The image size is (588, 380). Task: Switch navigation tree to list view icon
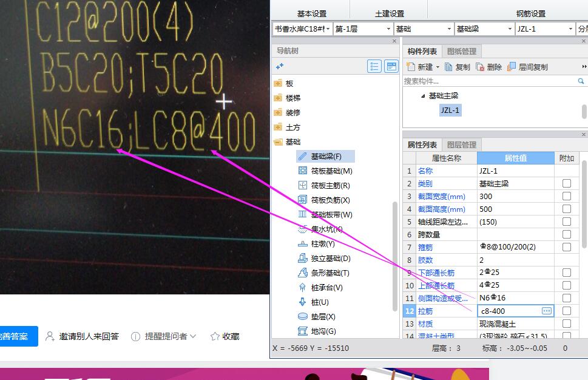[374, 66]
